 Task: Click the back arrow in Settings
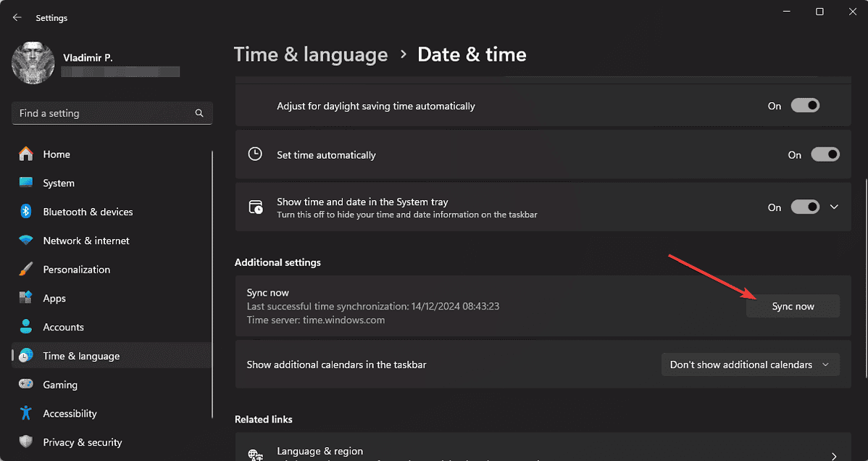pyautogui.click(x=17, y=17)
